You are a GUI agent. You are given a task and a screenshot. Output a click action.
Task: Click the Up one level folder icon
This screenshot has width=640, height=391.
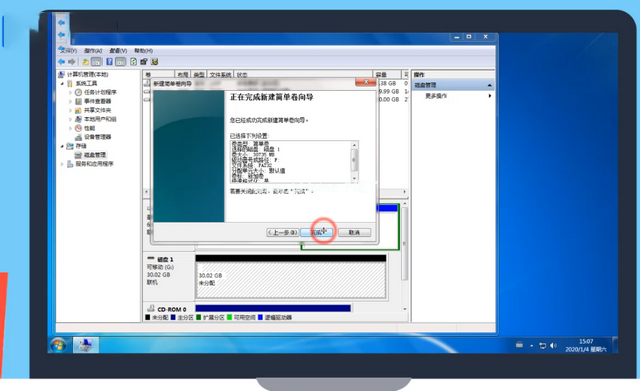point(85,62)
